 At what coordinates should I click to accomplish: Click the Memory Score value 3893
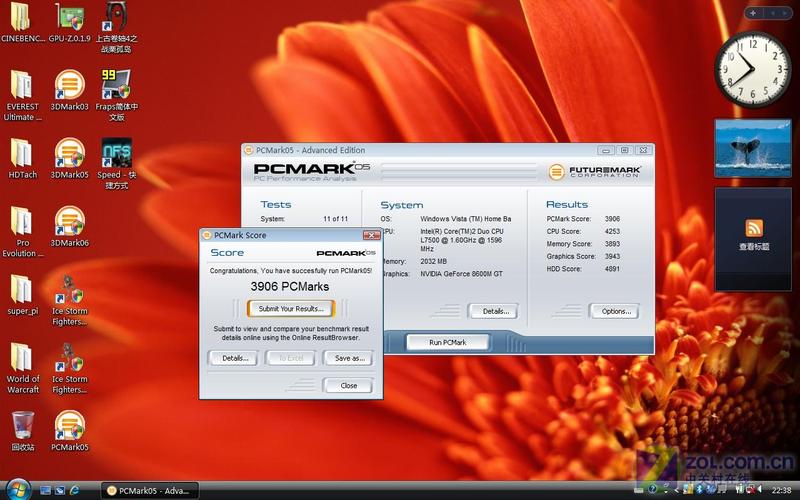[x=612, y=244]
